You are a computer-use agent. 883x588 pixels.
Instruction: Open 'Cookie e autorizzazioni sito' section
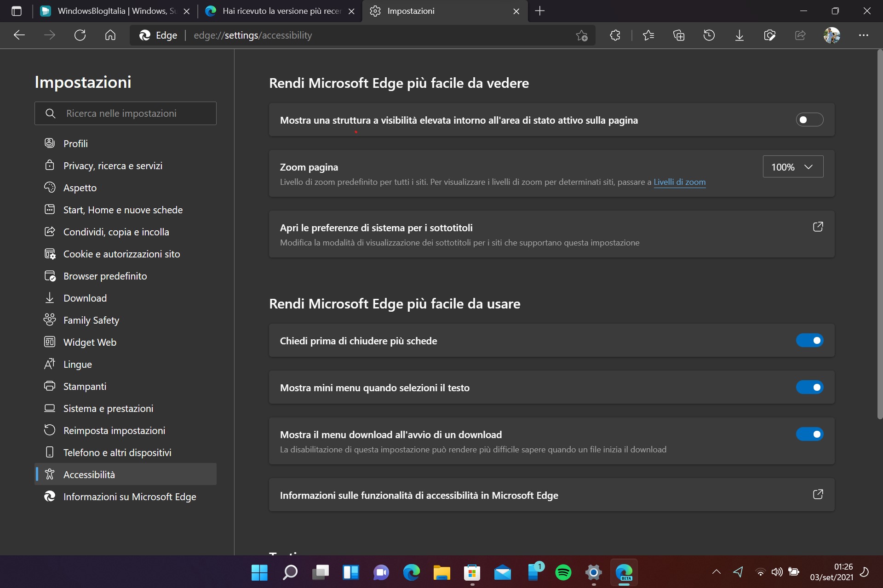click(x=126, y=254)
